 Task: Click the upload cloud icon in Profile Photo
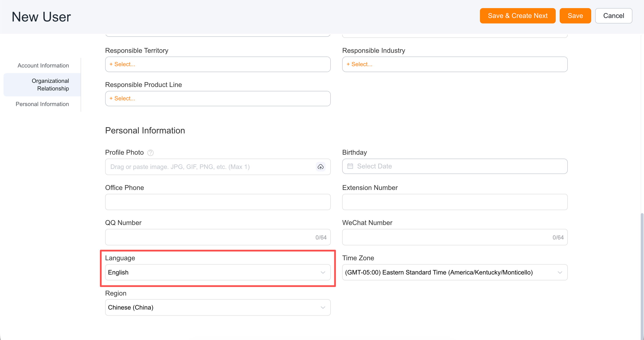pyautogui.click(x=320, y=167)
